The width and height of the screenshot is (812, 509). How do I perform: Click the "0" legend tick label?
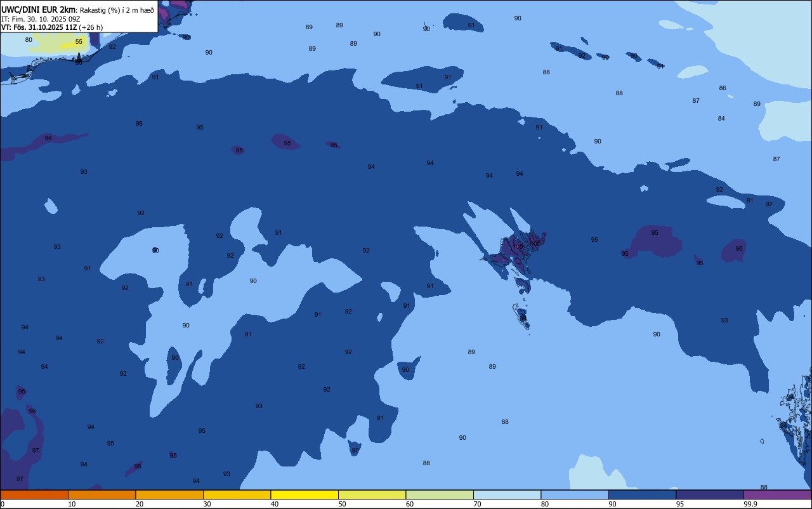click(x=3, y=504)
